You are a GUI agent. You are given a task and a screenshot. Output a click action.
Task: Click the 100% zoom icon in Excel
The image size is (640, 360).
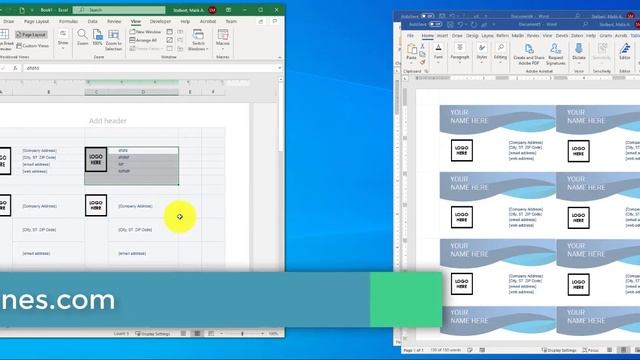97,35
